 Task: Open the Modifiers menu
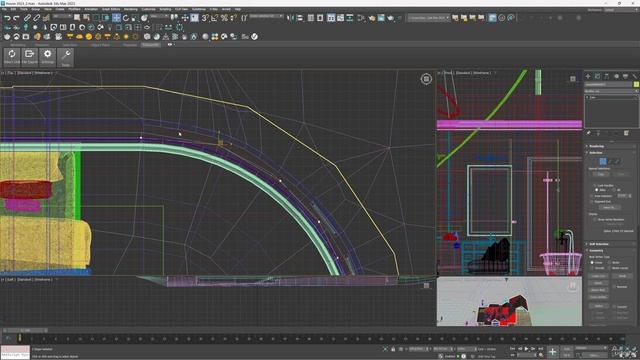[x=74, y=9]
